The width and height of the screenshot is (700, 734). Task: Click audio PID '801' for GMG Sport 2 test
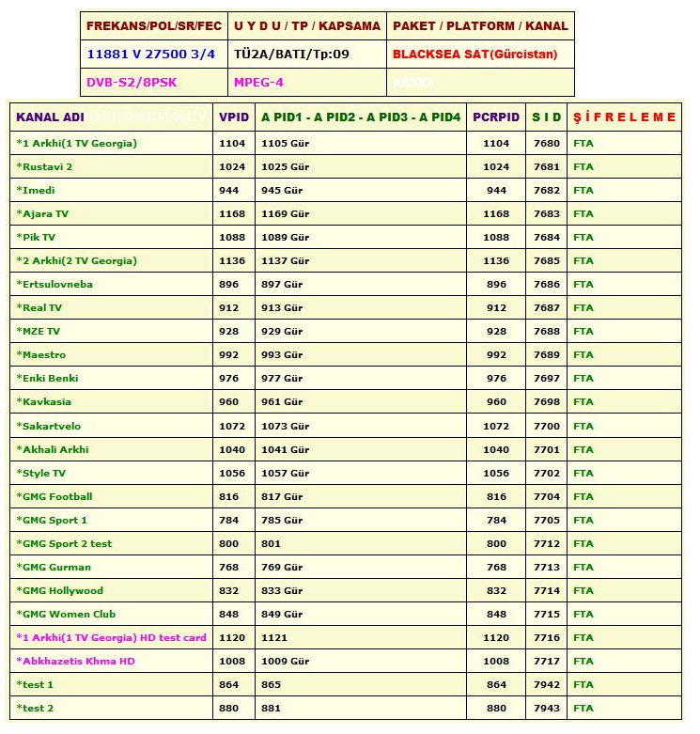point(271,543)
